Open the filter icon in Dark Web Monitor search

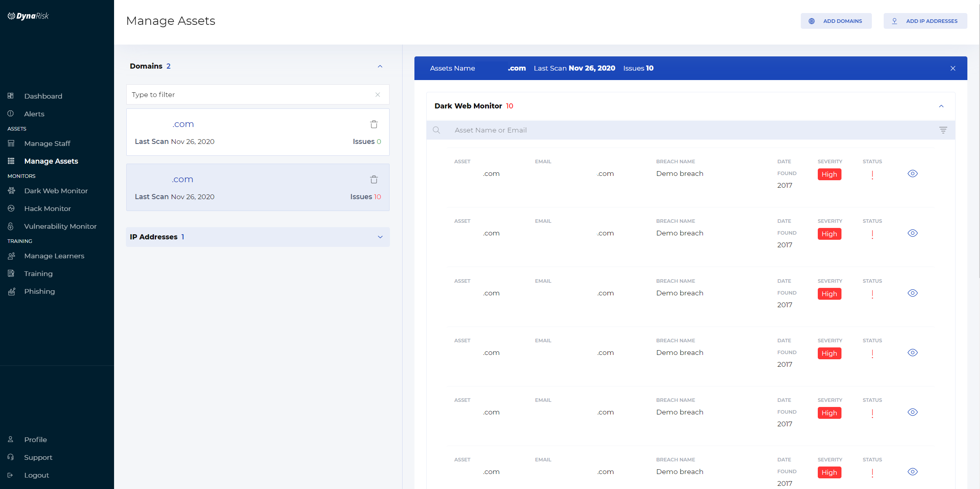(x=943, y=130)
